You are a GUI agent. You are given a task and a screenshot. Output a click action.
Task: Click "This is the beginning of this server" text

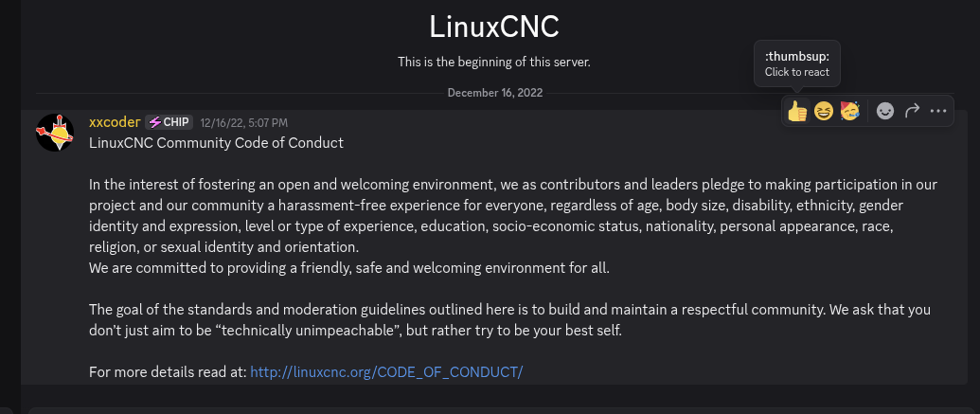tap(493, 63)
